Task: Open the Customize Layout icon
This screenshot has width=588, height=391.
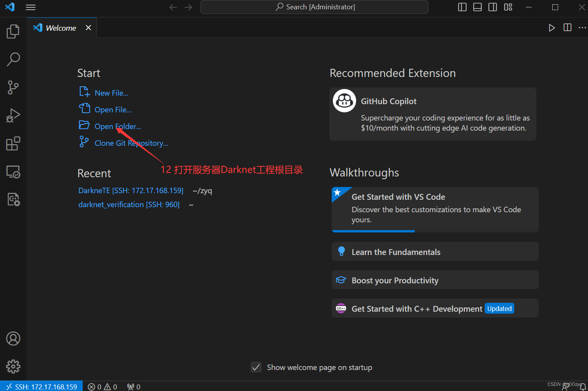Action: click(508, 7)
